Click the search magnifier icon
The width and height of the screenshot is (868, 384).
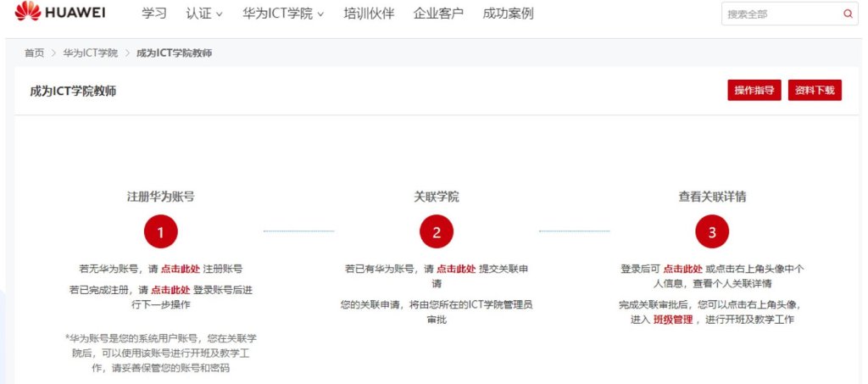848,14
